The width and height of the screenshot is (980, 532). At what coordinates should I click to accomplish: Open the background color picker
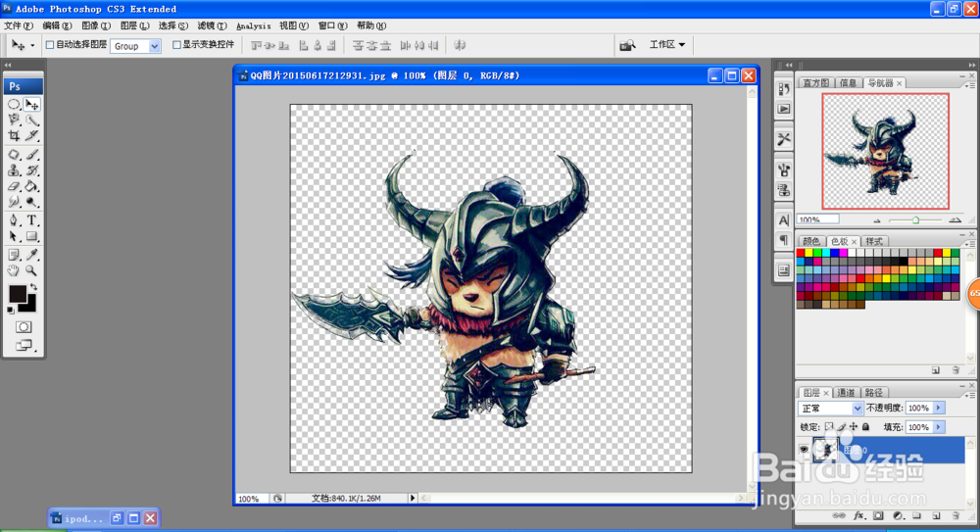pyautogui.click(x=29, y=307)
